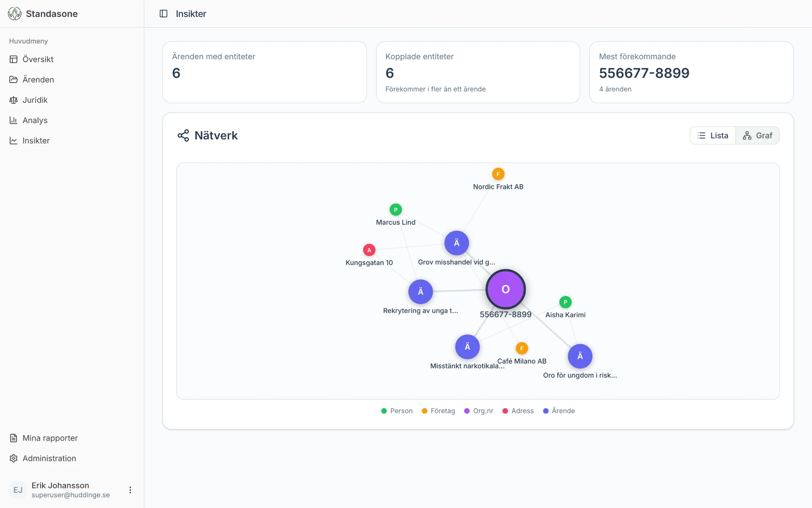812x508 pixels.
Task: Click the Ärende legend entry
Action: pos(559,411)
